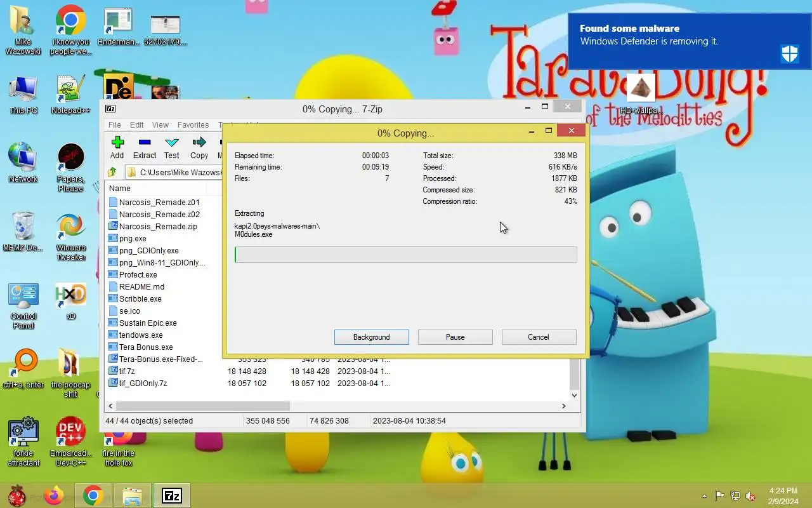Viewport: 812px width, 508px height.
Task: Click the Test toolbar icon in 7-Zip
Action: [x=172, y=147]
